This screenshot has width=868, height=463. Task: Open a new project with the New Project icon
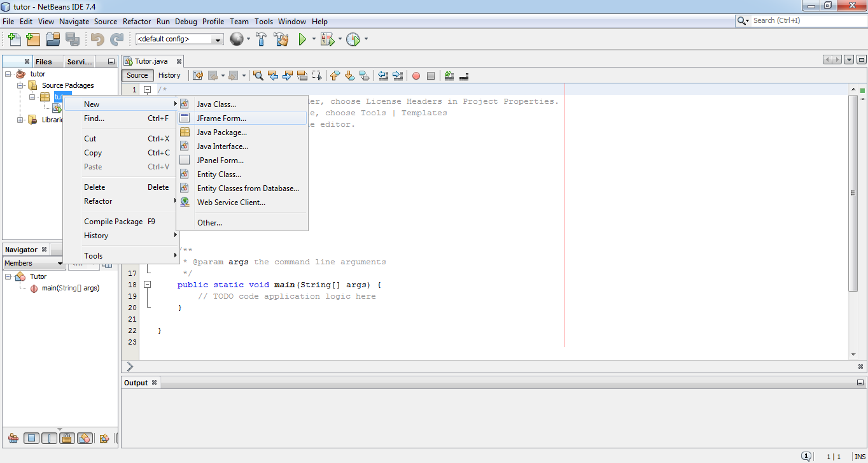coord(33,39)
